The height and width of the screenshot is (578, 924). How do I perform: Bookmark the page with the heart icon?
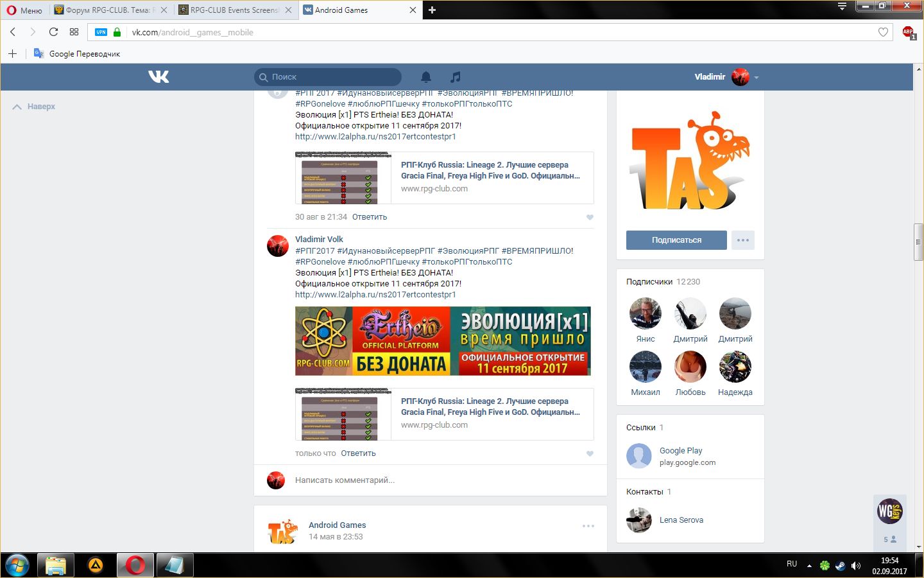pos(883,32)
